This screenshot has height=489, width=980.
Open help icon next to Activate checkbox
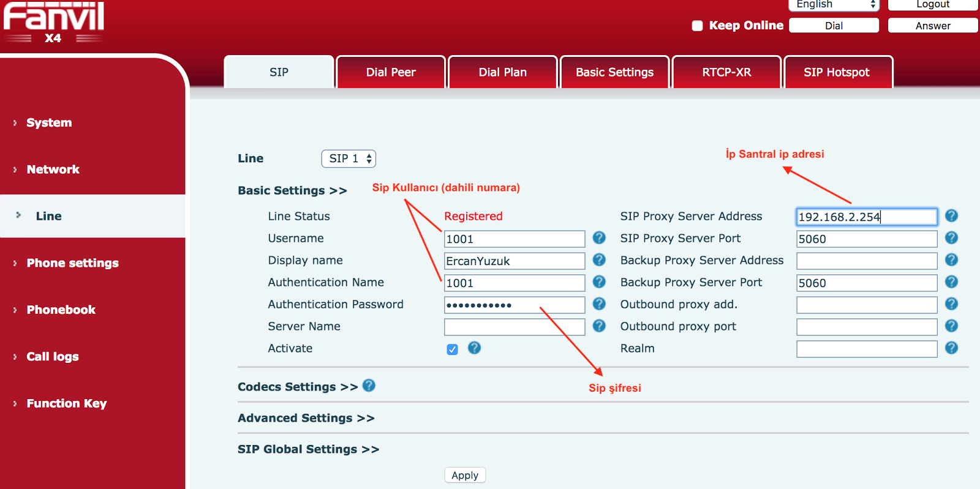(474, 348)
